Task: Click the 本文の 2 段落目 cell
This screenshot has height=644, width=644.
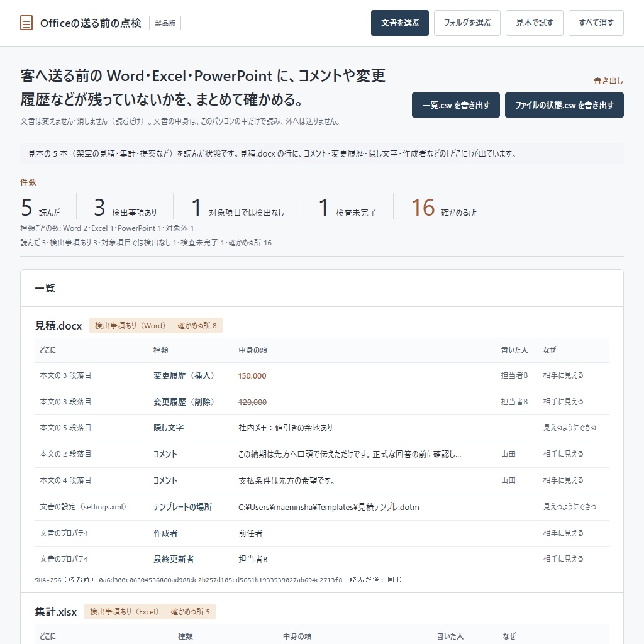Action: tap(65, 454)
